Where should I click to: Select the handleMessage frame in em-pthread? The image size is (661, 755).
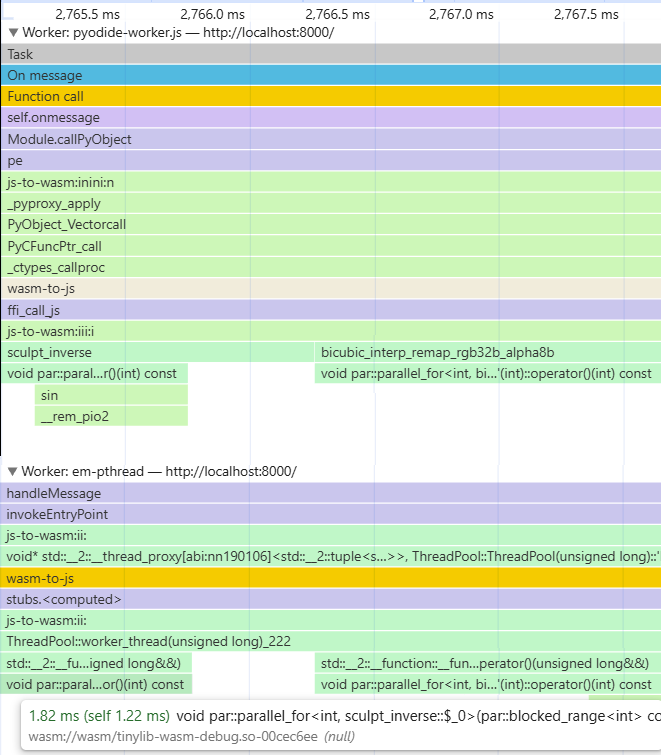(330, 493)
